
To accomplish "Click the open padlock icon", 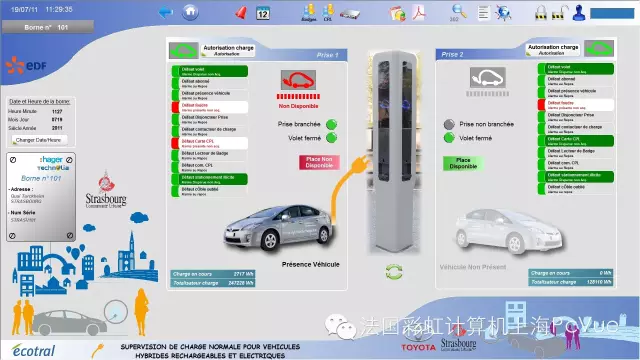I will tap(559, 13).
